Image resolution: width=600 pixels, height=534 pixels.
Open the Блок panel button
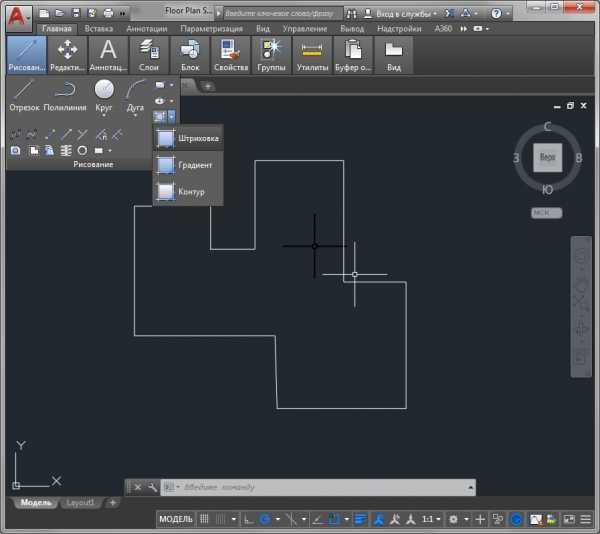point(190,54)
